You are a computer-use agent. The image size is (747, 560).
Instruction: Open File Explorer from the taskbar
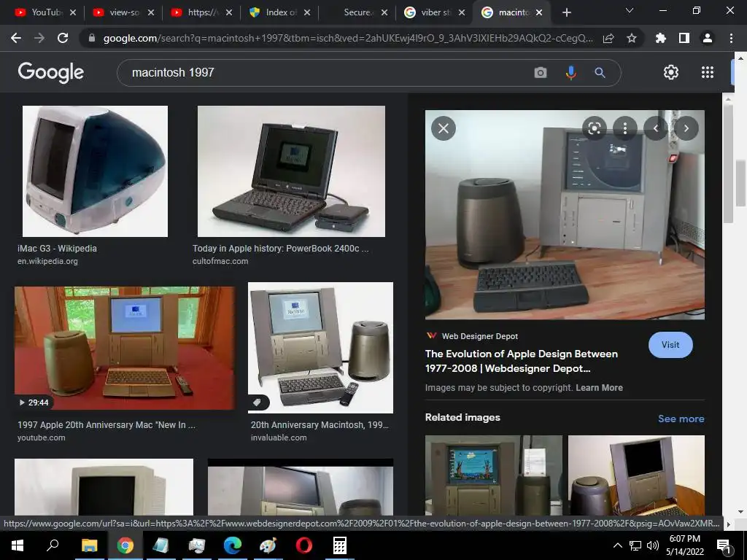point(89,545)
